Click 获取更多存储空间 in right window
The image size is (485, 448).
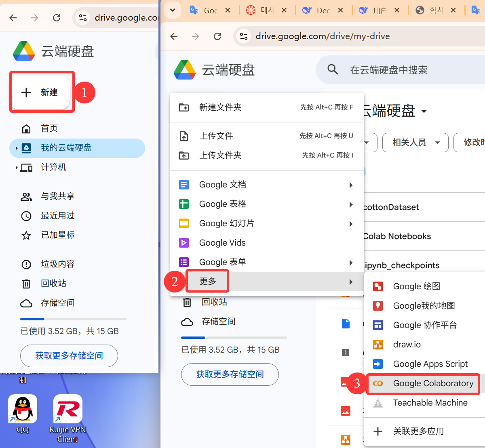pos(230,374)
